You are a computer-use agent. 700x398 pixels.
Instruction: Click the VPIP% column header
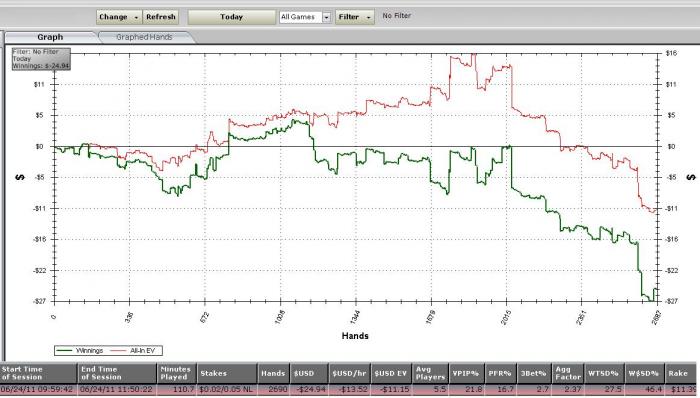click(467, 373)
